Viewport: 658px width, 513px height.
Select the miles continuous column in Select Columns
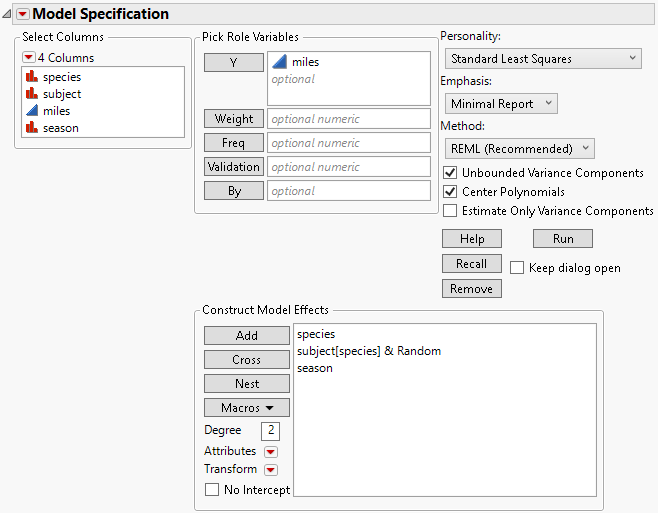pos(56,111)
